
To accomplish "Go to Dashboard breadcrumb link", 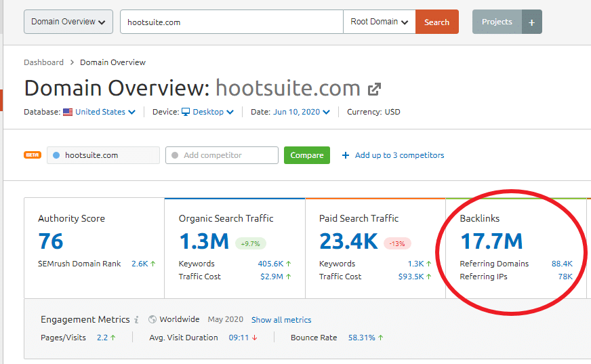I will [44, 62].
